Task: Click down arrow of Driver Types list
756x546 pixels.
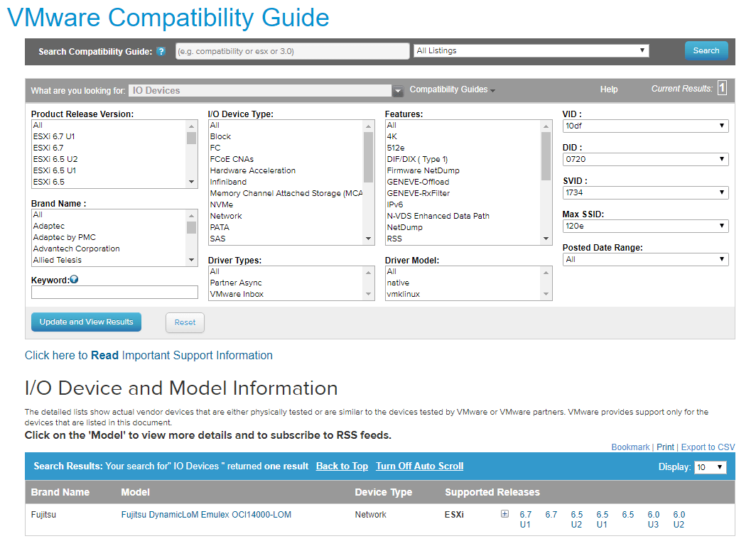Action: 368,294
